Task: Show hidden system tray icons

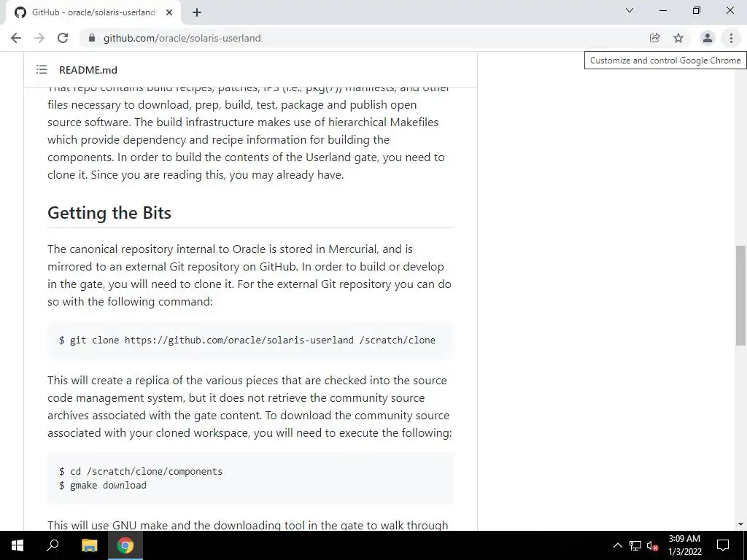Action: pos(617,545)
